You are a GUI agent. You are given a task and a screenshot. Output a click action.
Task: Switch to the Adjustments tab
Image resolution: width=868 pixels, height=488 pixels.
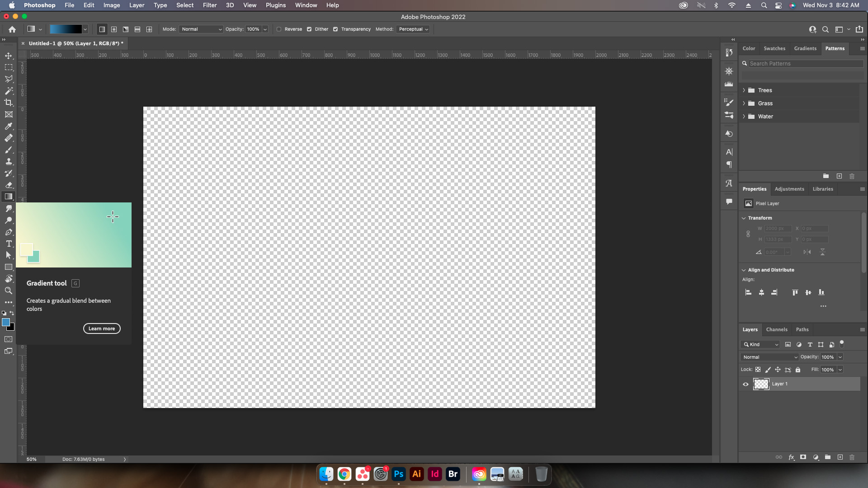click(x=789, y=189)
